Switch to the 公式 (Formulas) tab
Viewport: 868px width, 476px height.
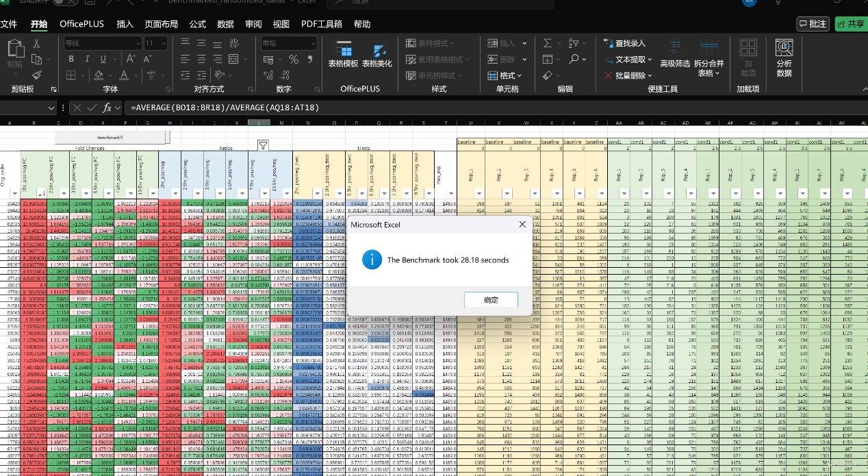pyautogui.click(x=197, y=24)
